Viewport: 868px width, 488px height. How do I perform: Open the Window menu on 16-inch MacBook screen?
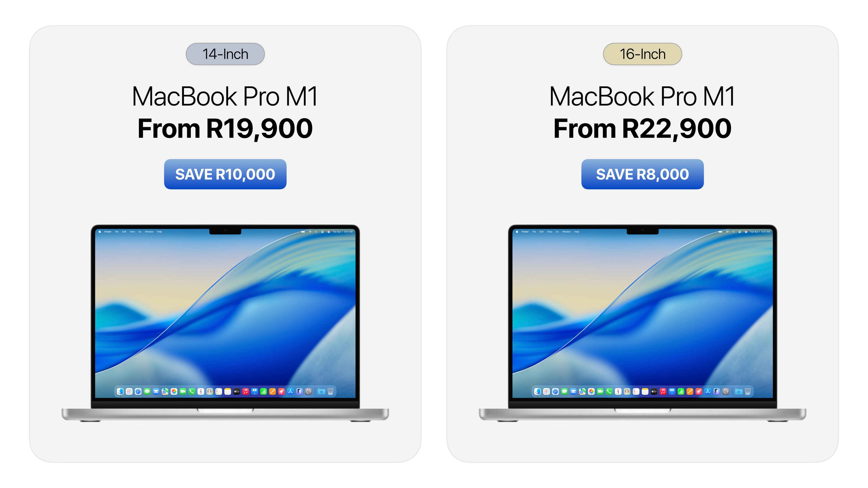click(567, 232)
